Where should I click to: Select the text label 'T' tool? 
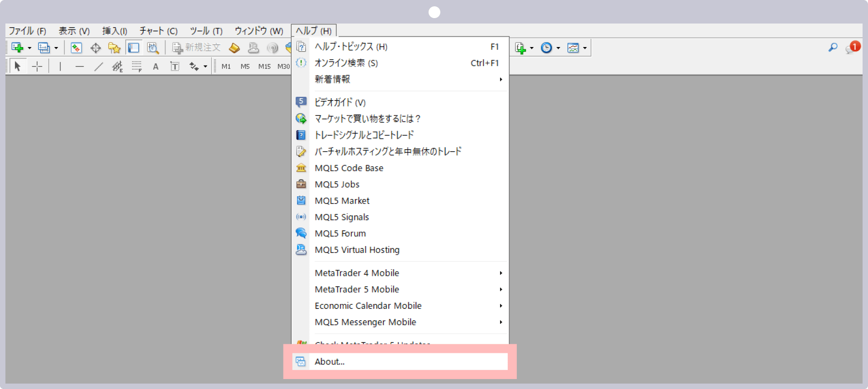coord(175,66)
